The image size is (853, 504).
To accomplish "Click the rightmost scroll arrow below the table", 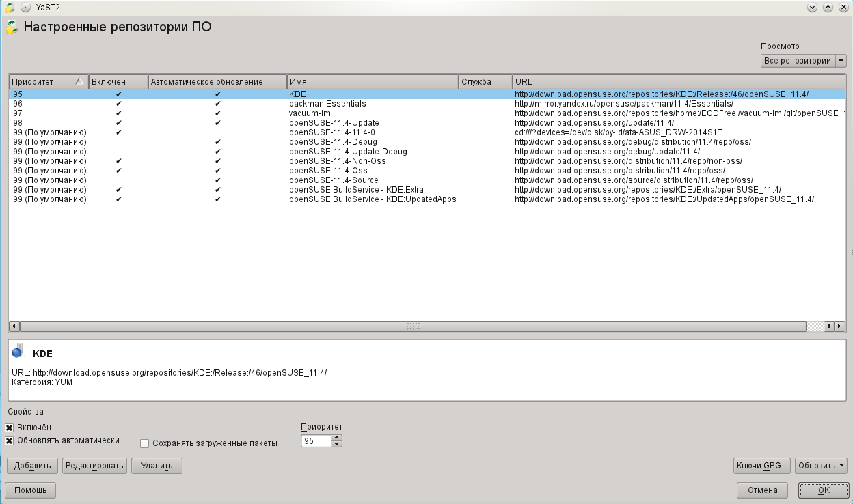I will point(841,326).
